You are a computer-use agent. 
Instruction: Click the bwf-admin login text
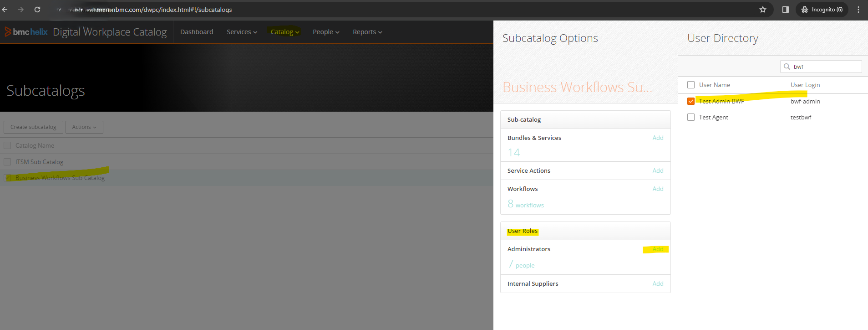(x=805, y=101)
